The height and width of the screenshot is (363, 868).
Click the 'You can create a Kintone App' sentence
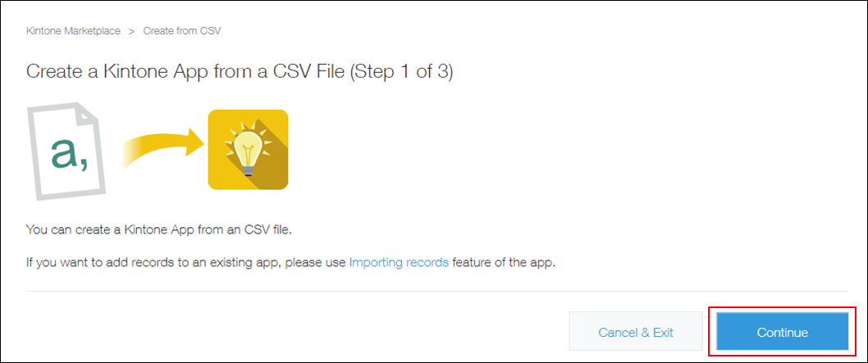point(159,229)
